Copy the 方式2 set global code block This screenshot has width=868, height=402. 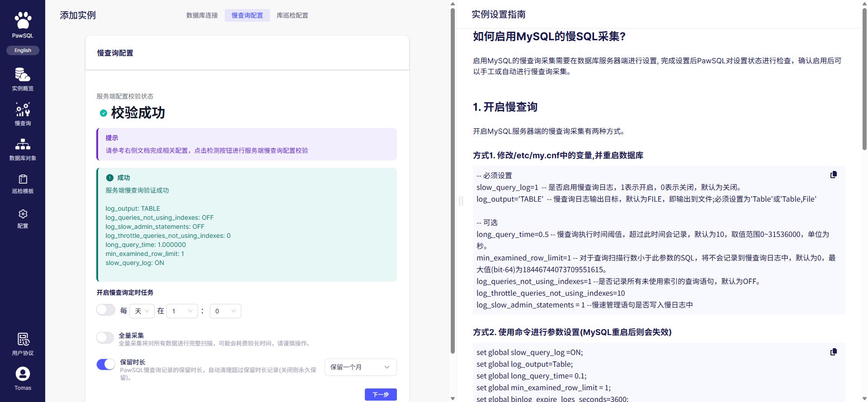(834, 352)
